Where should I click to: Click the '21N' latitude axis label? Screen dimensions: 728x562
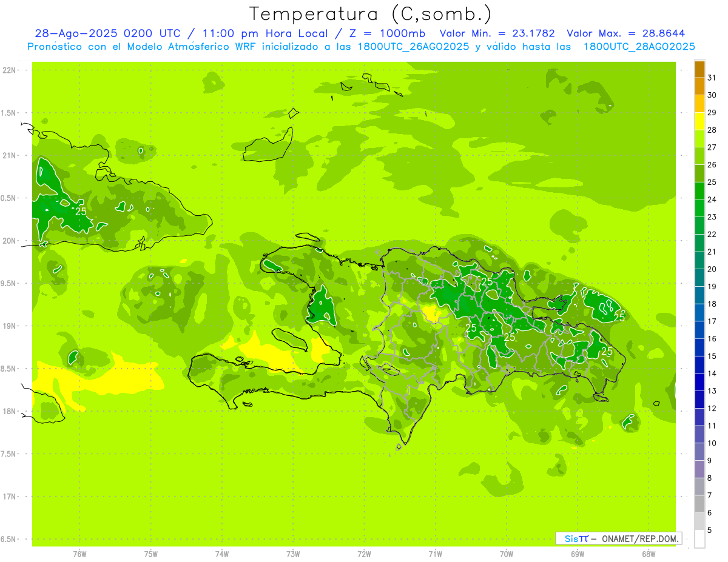tap(10, 156)
